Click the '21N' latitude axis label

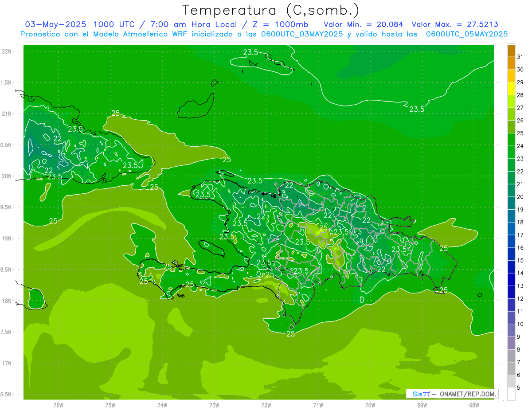7,114
